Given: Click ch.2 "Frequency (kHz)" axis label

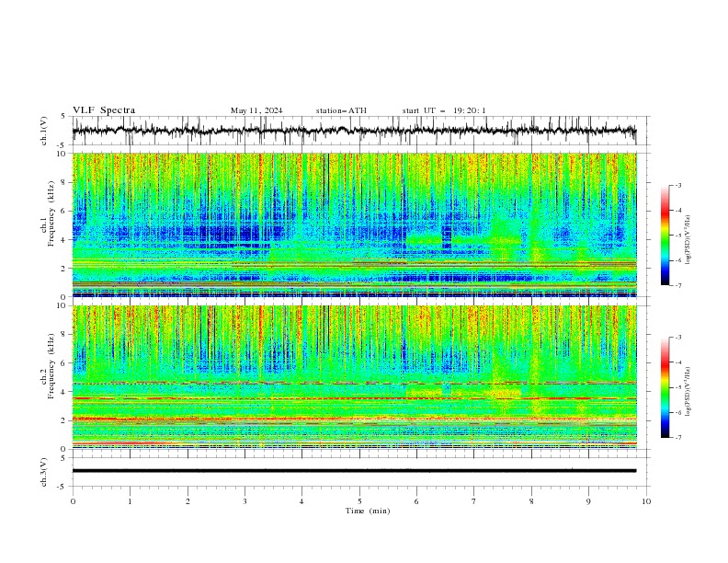Looking at the screenshot, I should 51,366.
